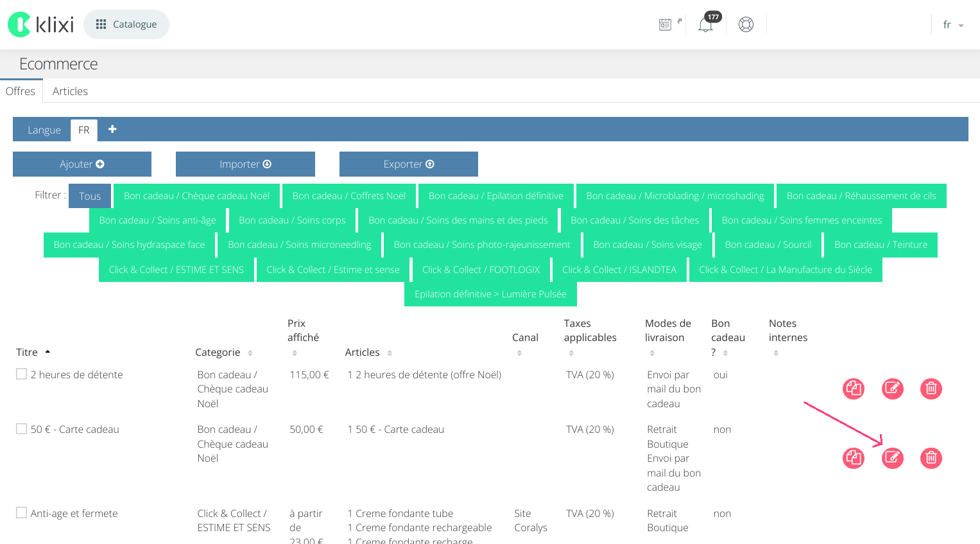Screen dimensions: 980x544
Task: Open the Catalogue module menu
Action: pos(126,24)
